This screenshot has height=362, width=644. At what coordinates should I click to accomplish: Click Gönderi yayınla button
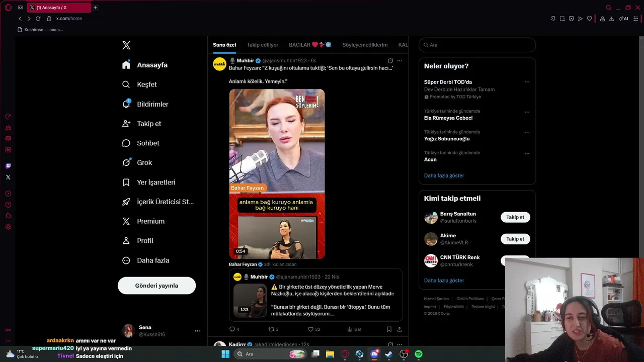pos(156,286)
